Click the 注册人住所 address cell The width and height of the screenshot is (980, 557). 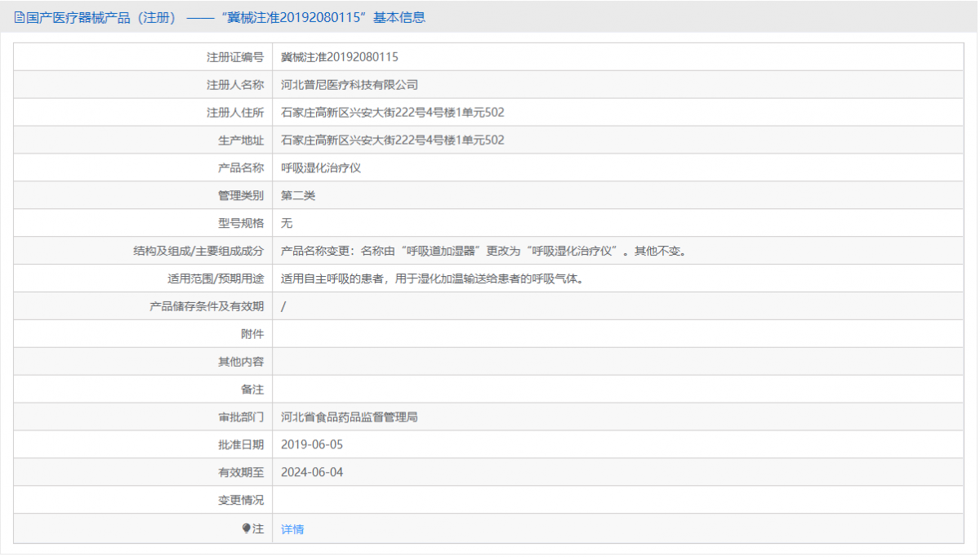(393, 112)
